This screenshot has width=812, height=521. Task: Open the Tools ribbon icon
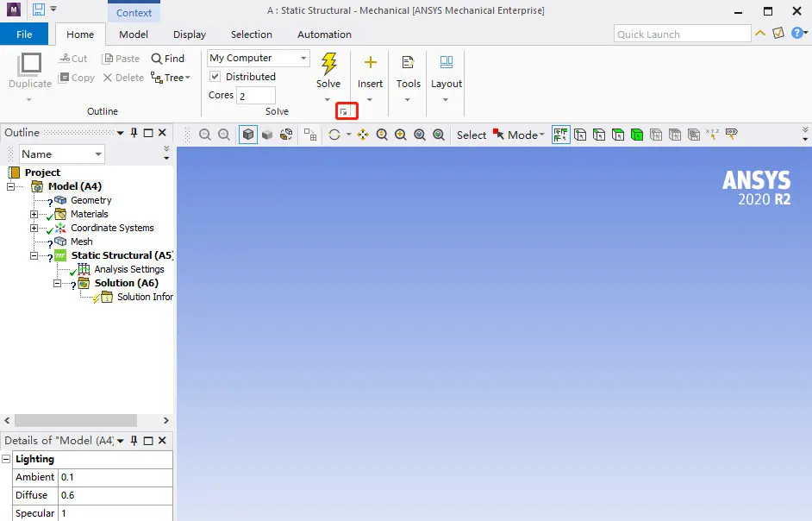pyautogui.click(x=408, y=63)
